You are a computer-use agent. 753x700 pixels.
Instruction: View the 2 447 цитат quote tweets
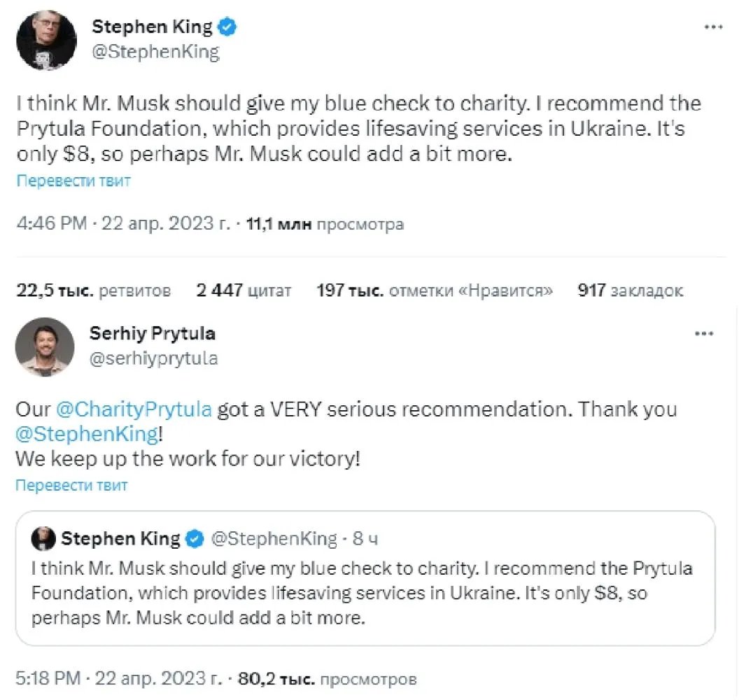pyautogui.click(x=244, y=290)
